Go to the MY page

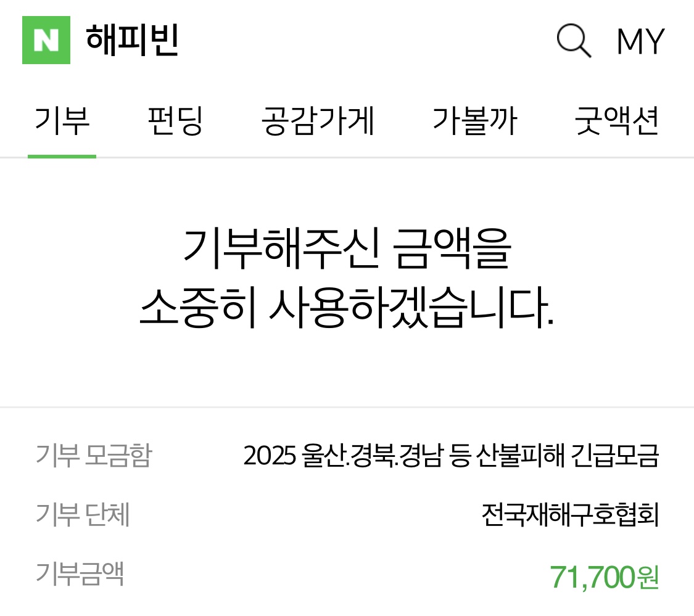pyautogui.click(x=640, y=41)
